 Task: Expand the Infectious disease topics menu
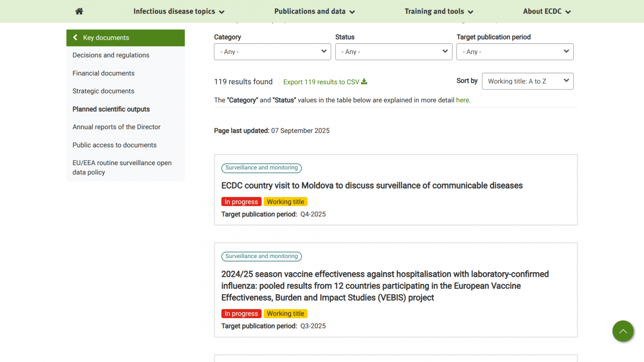[x=179, y=12]
